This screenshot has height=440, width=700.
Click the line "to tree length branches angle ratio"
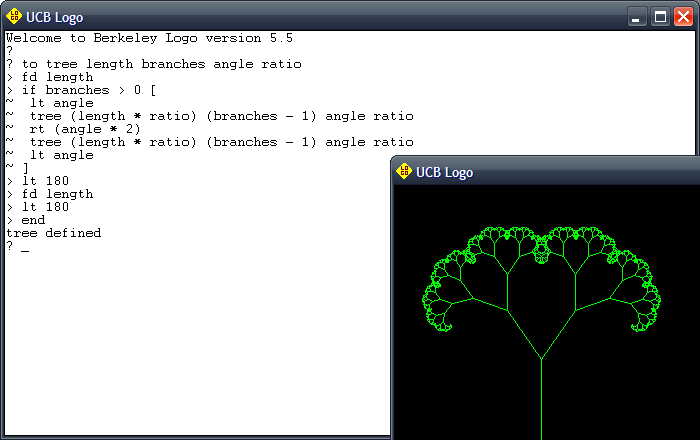(162, 64)
